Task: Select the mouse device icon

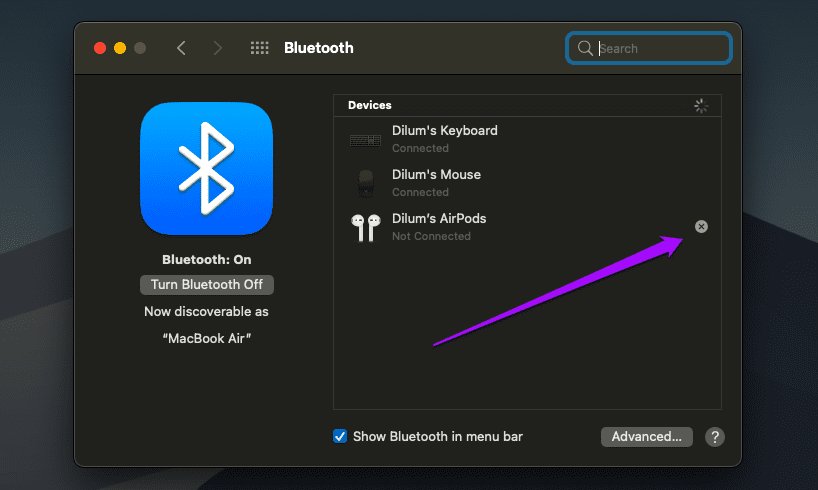Action: (366, 183)
